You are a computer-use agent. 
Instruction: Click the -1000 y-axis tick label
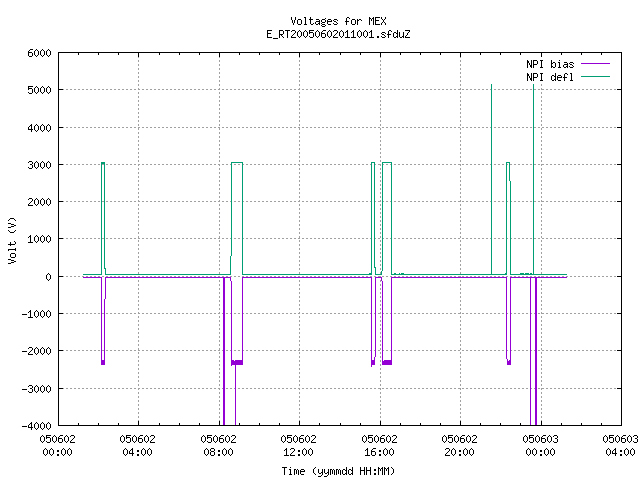[x=36, y=314]
